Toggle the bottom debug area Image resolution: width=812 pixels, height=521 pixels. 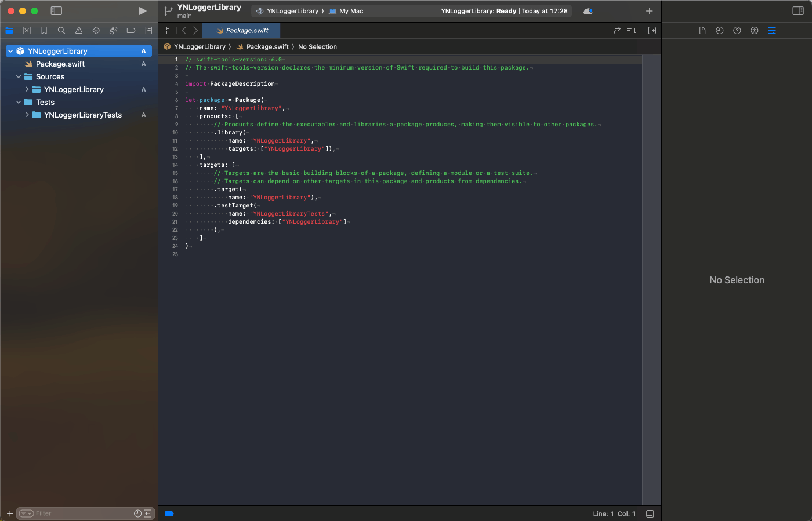650,514
